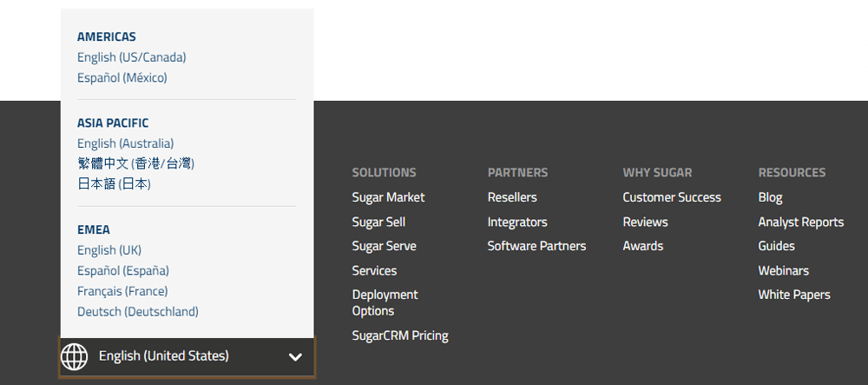
Task: Click the EMEA region heading
Action: tap(94, 230)
